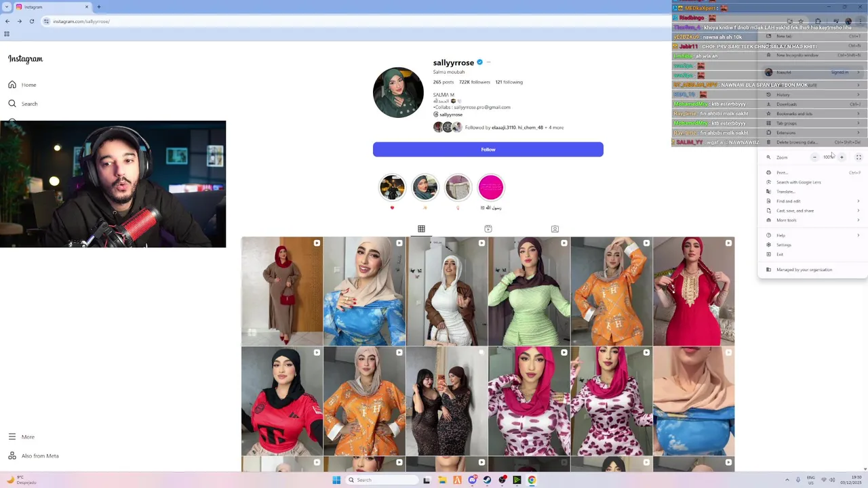Expand Find and edit submenu
The image size is (868, 488).
[812, 201]
